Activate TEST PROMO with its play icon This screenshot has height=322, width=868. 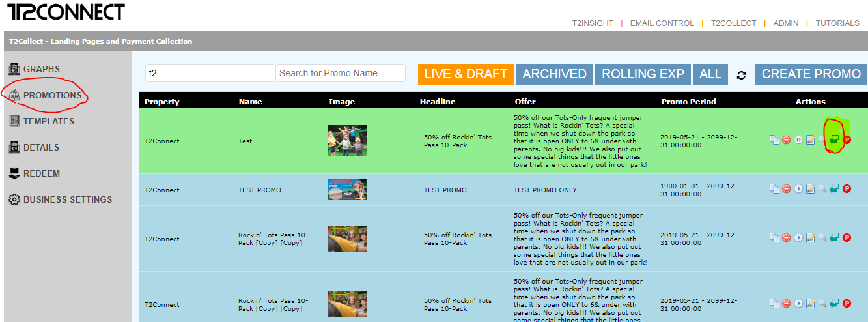[798, 189]
